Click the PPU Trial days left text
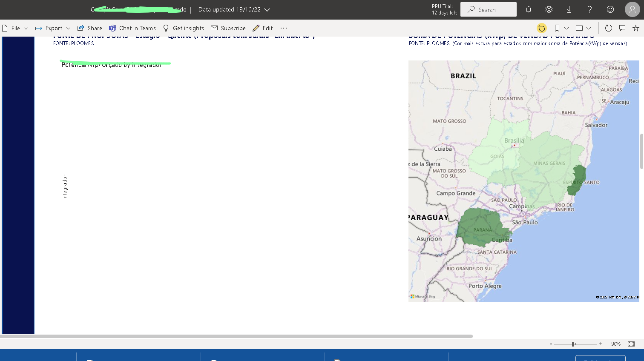The height and width of the screenshot is (361, 644). pyautogui.click(x=444, y=9)
